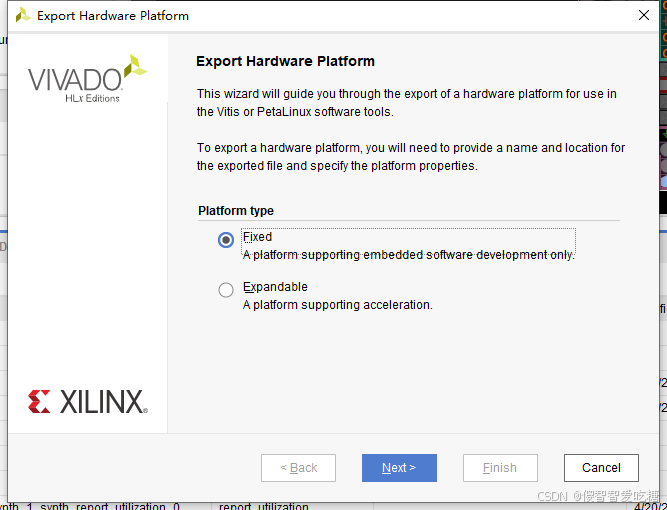Click 'report_utilization' in the background Vivado window
This screenshot has height=510, width=667.
pyautogui.click(x=264, y=506)
